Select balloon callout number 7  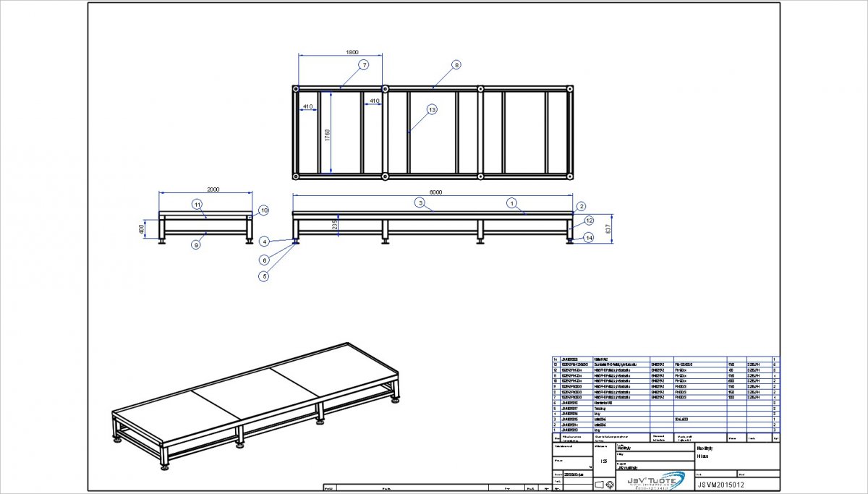point(364,65)
